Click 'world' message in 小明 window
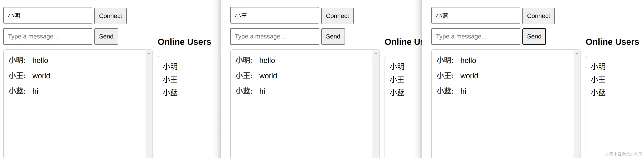Viewport: 644px width, 158px height. (41, 76)
